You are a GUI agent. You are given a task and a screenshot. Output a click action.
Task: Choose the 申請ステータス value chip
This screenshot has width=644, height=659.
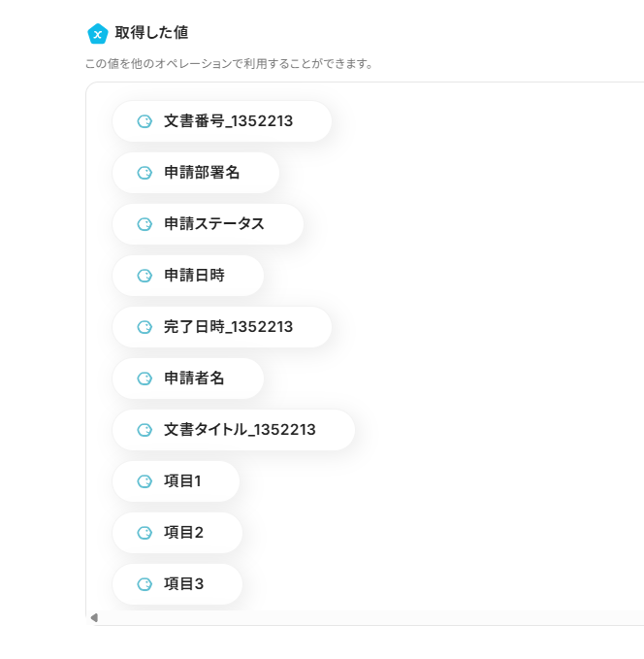[213, 224]
